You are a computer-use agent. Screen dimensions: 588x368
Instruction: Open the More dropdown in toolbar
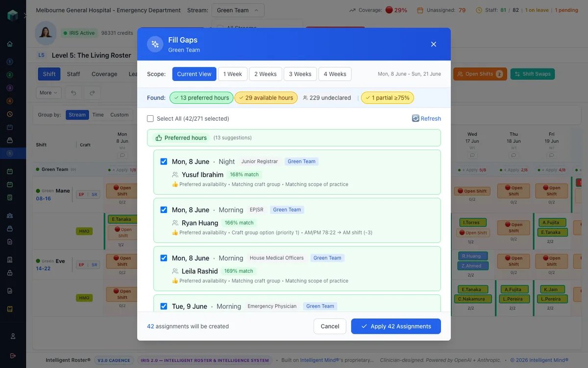coord(49,93)
